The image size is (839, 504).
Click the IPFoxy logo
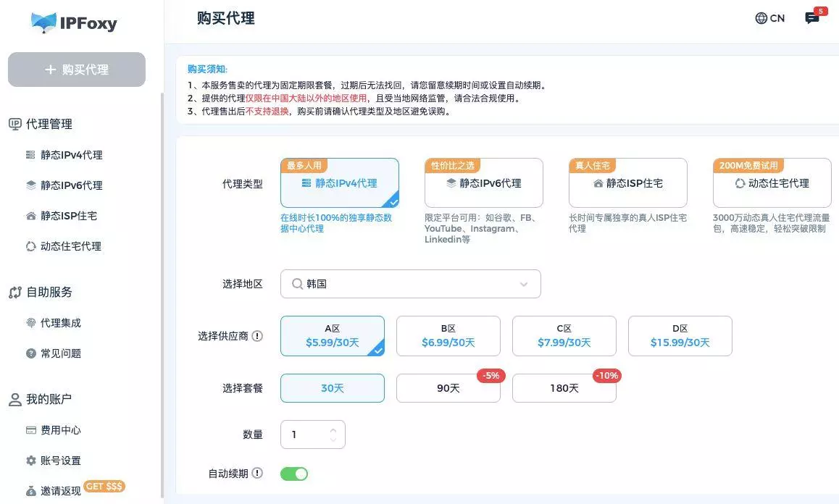click(74, 23)
